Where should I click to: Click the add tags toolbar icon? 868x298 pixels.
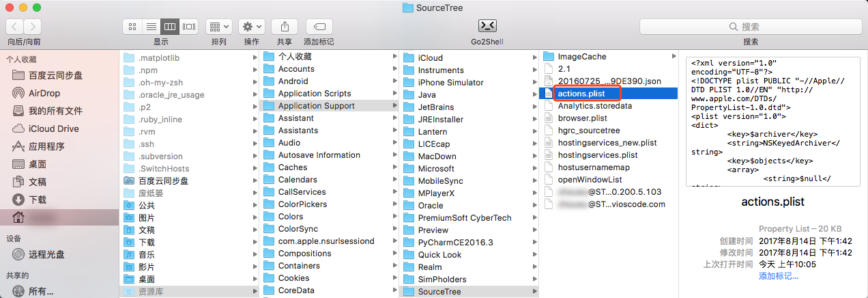click(x=319, y=27)
